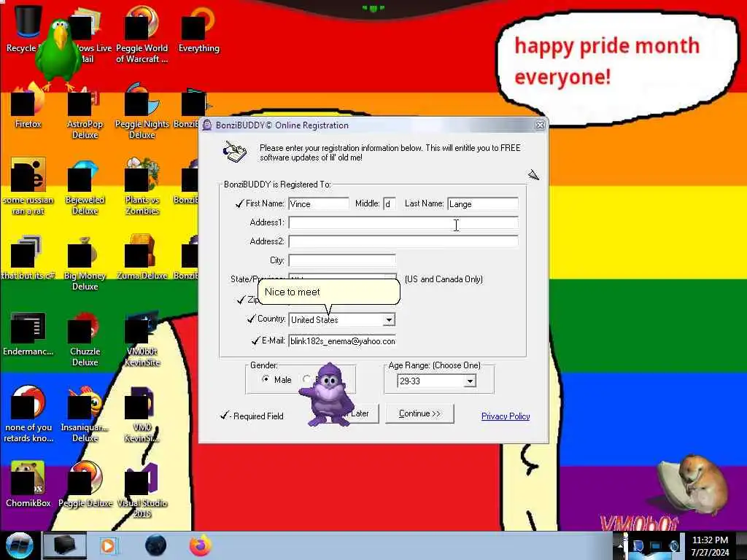Open Chuzzle Deluxe desktop icon
Screen dimensions: 747x560
(85, 338)
